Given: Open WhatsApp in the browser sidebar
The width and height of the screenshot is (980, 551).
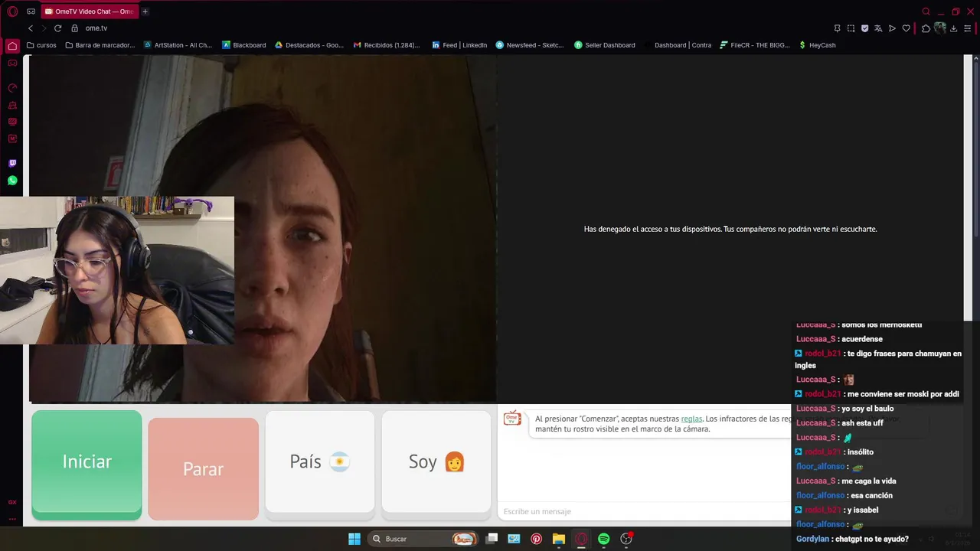Looking at the screenshot, I should click(12, 181).
